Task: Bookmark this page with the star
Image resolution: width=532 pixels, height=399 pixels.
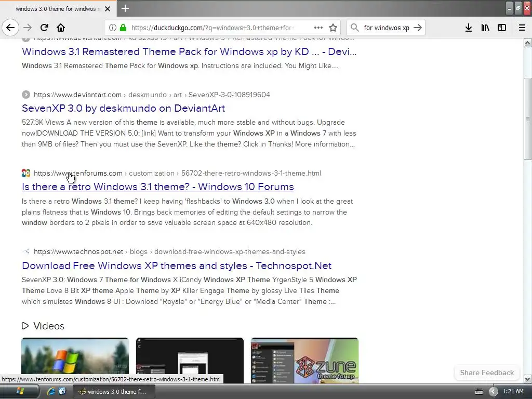Action: click(333, 28)
